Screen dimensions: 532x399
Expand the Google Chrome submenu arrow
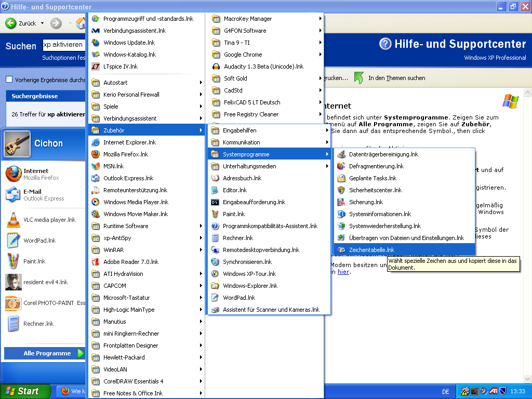(x=320, y=54)
